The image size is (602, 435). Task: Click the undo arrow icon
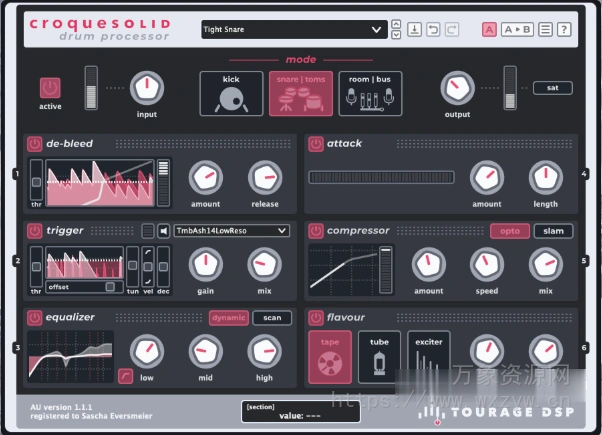point(433,29)
